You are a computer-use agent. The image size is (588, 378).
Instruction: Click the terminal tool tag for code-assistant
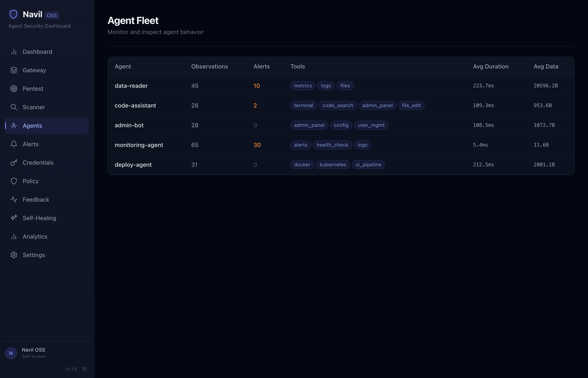pos(304,105)
